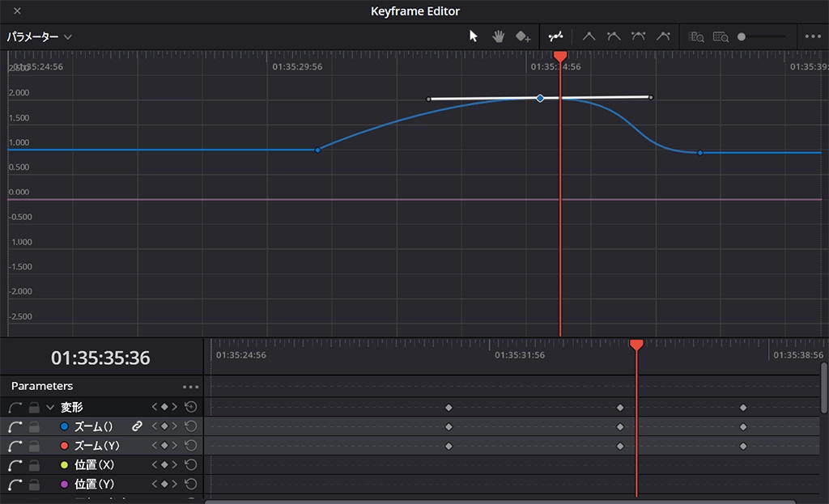Screen dimensions: 829x504
Task: Select the selected keyframe at curve peak
Action: 541,98
